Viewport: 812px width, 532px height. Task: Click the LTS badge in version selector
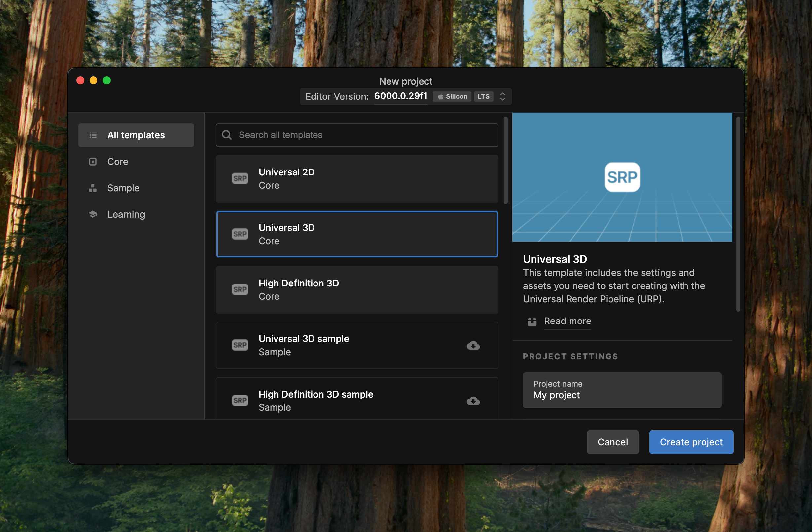[483, 96]
